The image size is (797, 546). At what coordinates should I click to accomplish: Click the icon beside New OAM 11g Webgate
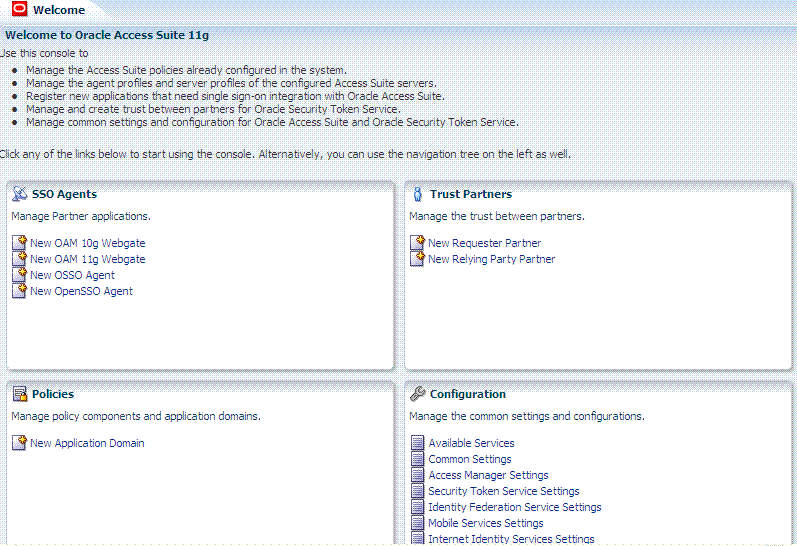pyautogui.click(x=19, y=258)
